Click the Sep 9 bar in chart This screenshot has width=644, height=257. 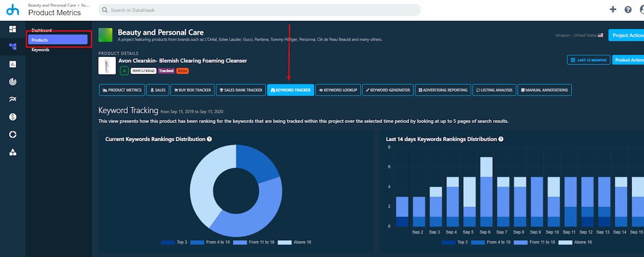(536, 202)
